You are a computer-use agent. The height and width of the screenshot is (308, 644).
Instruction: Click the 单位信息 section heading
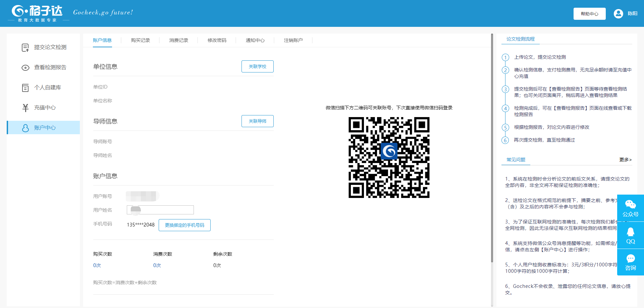pos(105,66)
